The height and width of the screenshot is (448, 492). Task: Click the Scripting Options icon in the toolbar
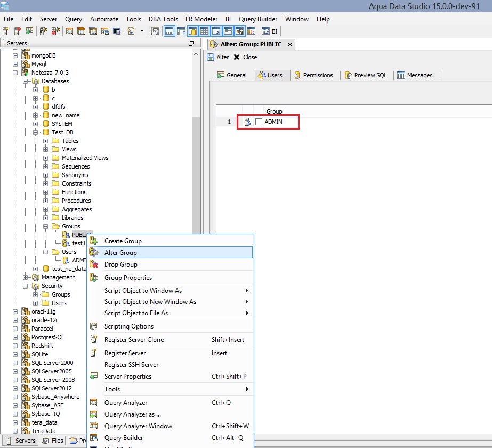(155, 31)
